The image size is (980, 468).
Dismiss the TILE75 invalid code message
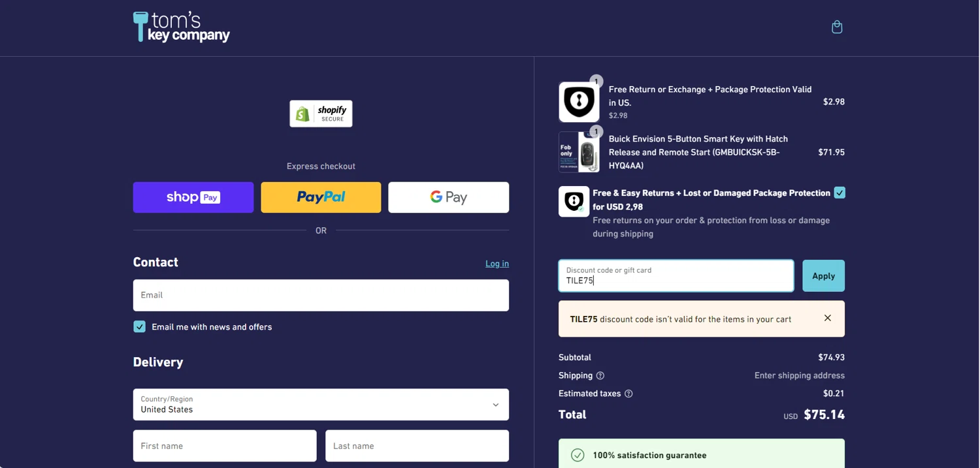click(x=828, y=319)
